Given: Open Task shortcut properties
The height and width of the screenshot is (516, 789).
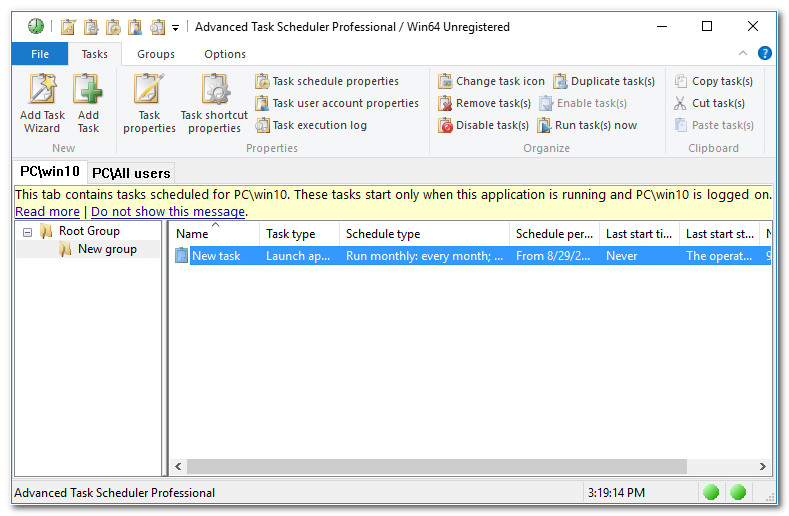Looking at the screenshot, I should click(x=214, y=104).
